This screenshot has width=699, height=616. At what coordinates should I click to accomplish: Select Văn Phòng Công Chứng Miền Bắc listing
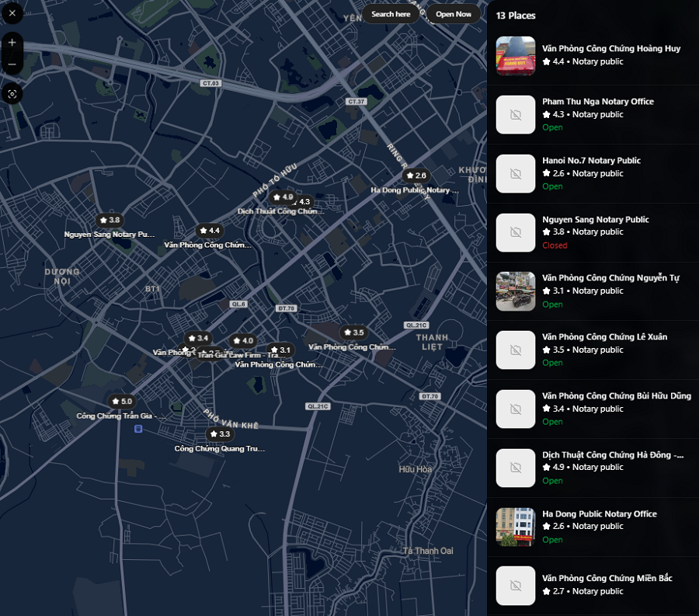point(607,579)
